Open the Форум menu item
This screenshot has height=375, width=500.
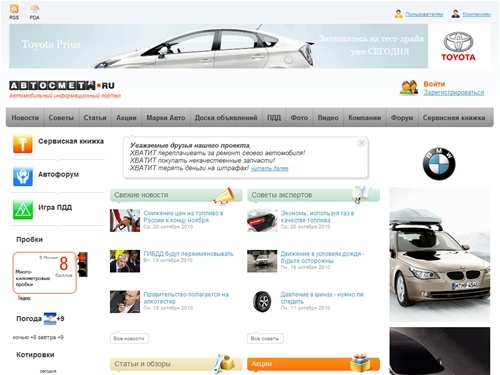[x=402, y=118]
